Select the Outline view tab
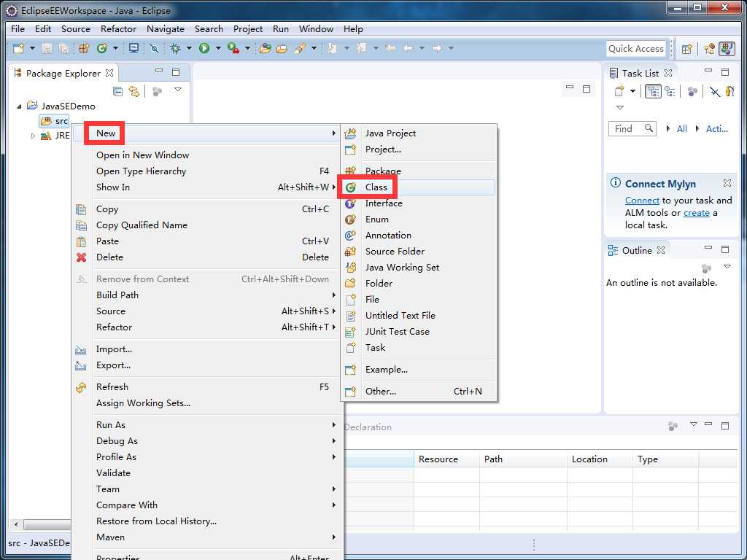 (636, 251)
